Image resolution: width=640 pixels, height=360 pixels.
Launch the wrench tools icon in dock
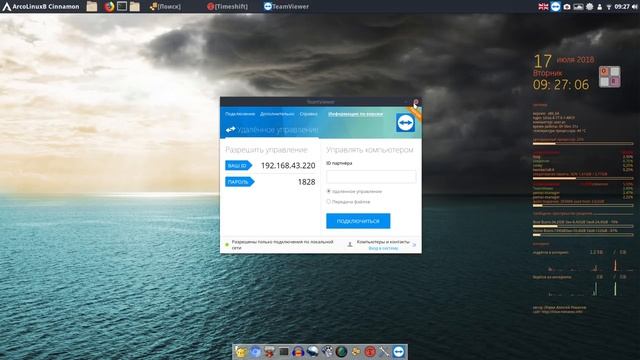[x=384, y=351]
